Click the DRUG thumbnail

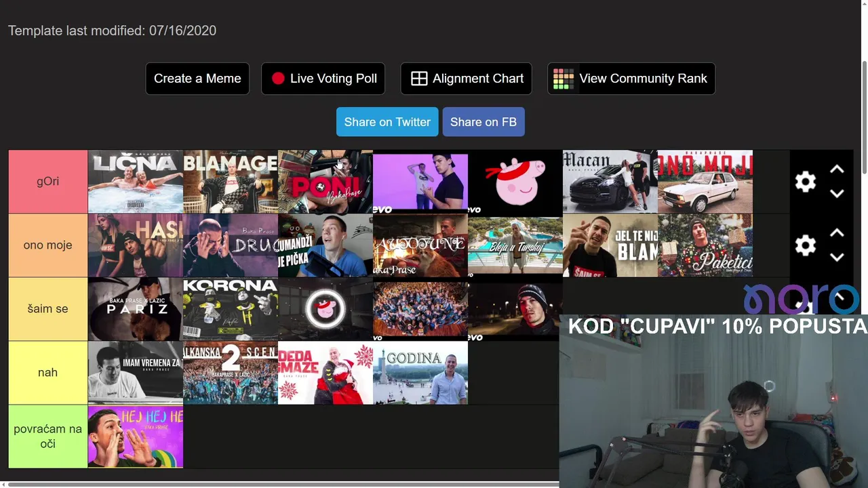tap(231, 245)
